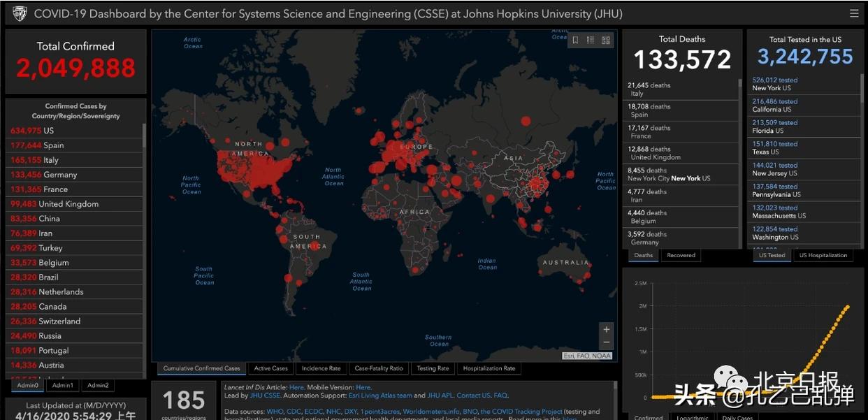Open the map legend list icon
This screenshot has height=420, width=868.
click(591, 41)
